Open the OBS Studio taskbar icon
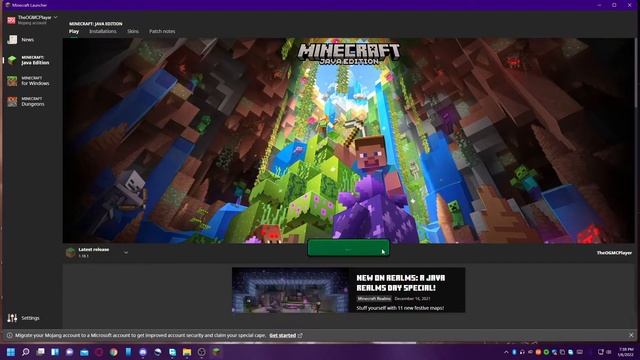The image size is (640, 360). tap(202, 352)
